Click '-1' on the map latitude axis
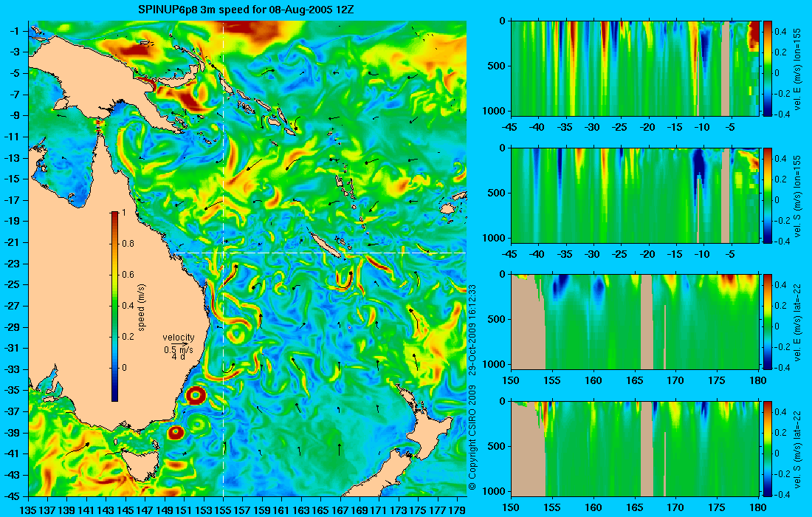 point(13,31)
